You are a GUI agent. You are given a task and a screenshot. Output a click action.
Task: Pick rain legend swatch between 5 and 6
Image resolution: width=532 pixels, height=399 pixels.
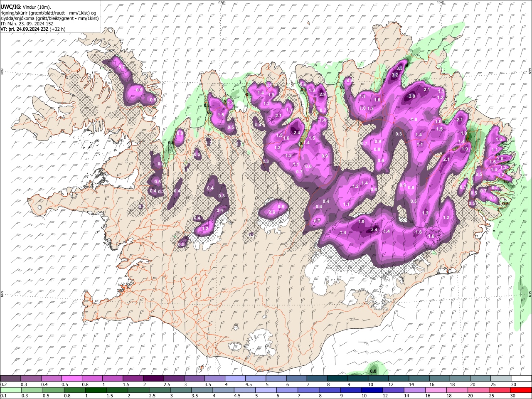(x=266, y=390)
